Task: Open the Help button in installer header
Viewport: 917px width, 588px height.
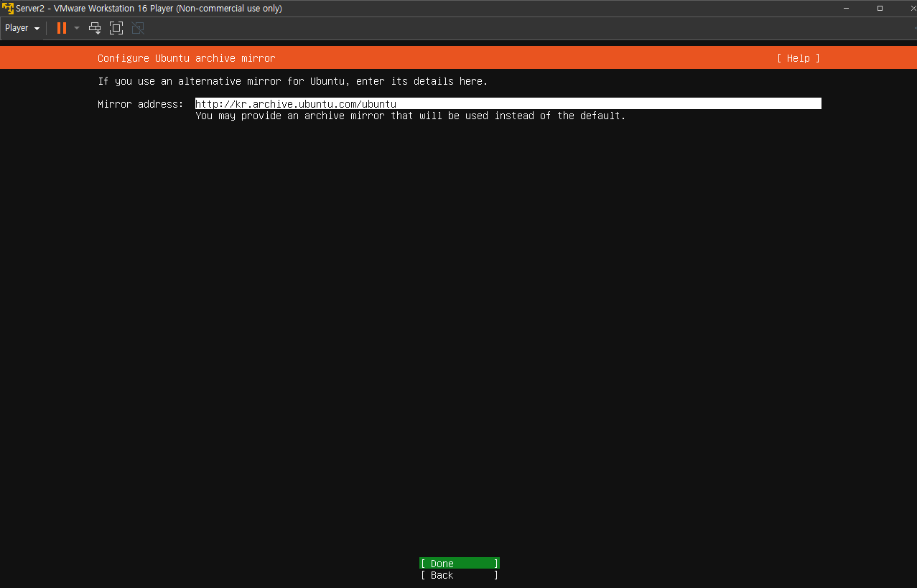Action: coord(798,58)
